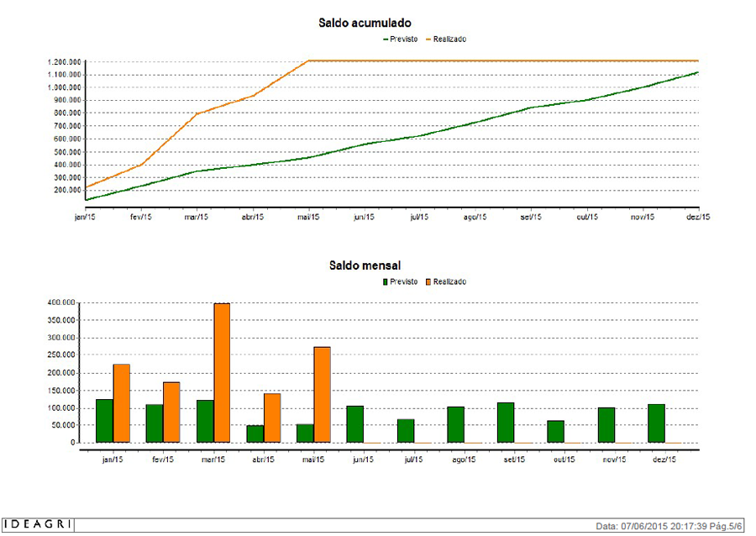Click the "1.000.000" y-axis label
This screenshot has height=536, width=756.
click(x=64, y=87)
